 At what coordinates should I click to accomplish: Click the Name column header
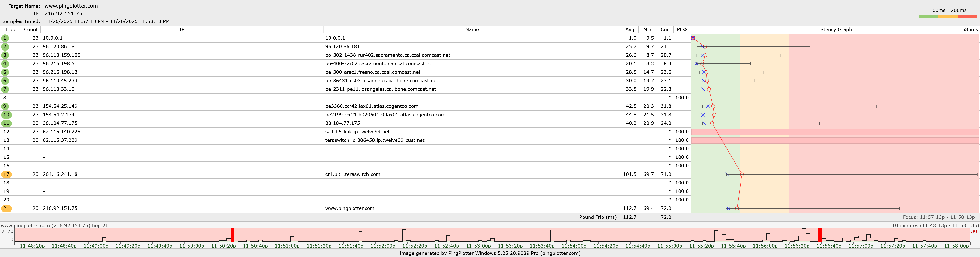tap(472, 30)
